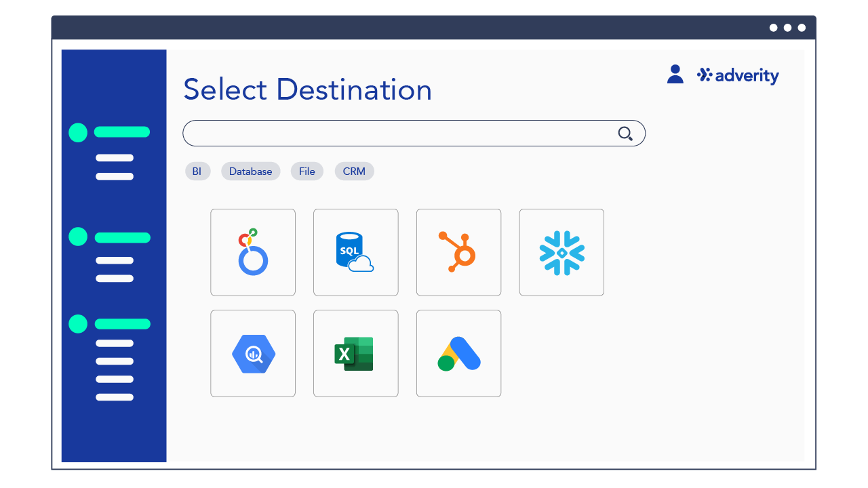Select the Snowflake destination icon
The height and width of the screenshot is (488, 868).
561,252
